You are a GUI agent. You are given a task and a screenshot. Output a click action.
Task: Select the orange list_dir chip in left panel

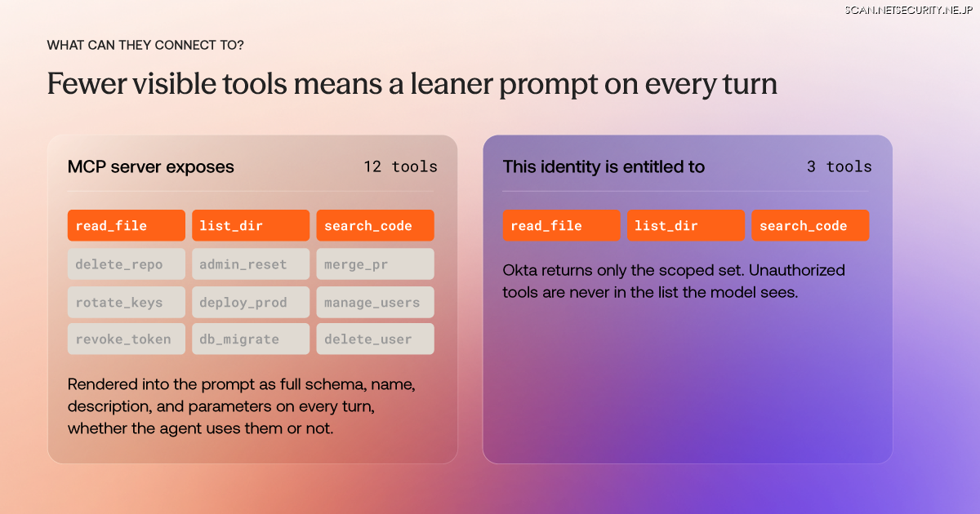tap(251, 226)
